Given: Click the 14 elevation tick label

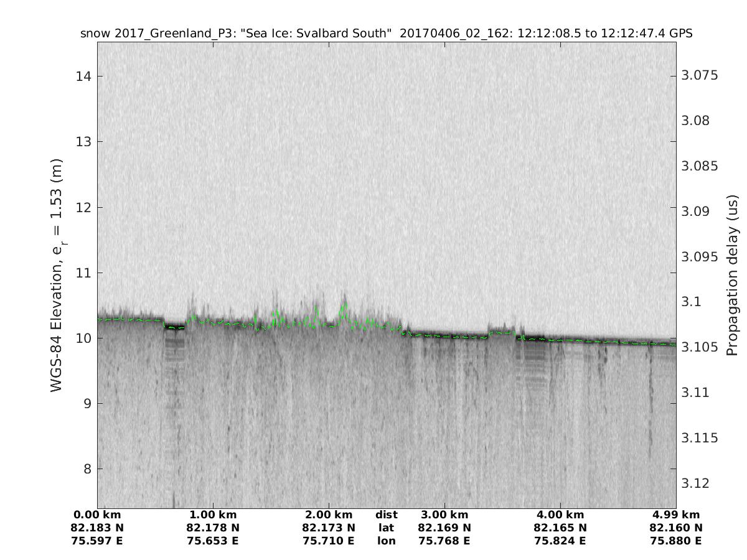Looking at the screenshot, I should point(83,77).
